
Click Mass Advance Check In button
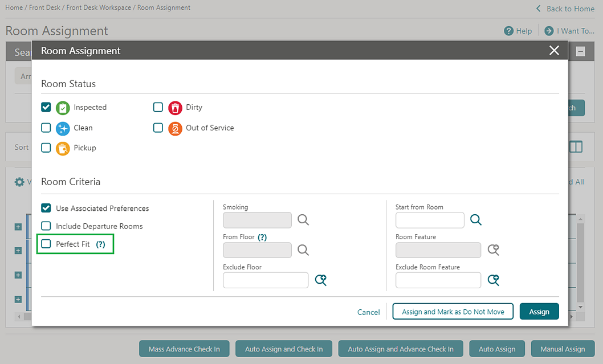click(x=184, y=349)
